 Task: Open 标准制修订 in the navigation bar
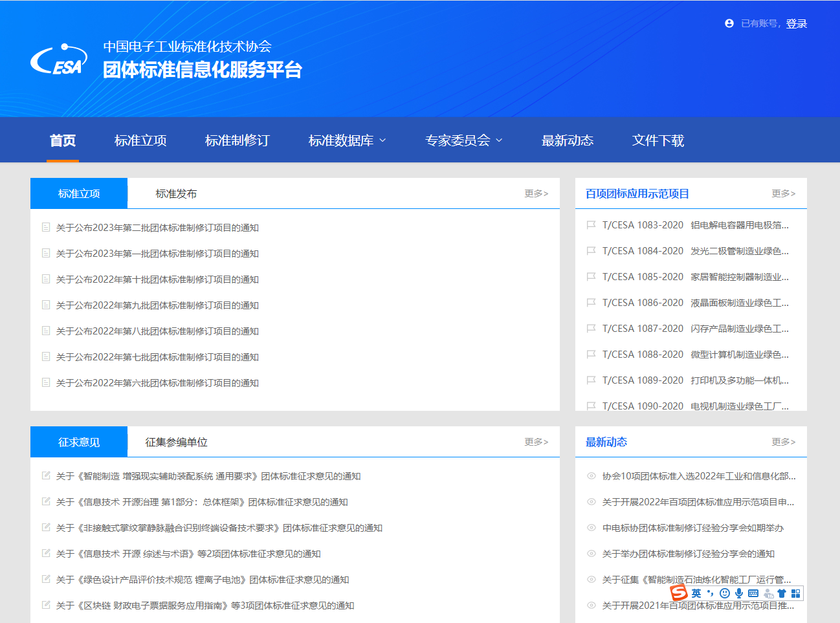click(x=237, y=140)
